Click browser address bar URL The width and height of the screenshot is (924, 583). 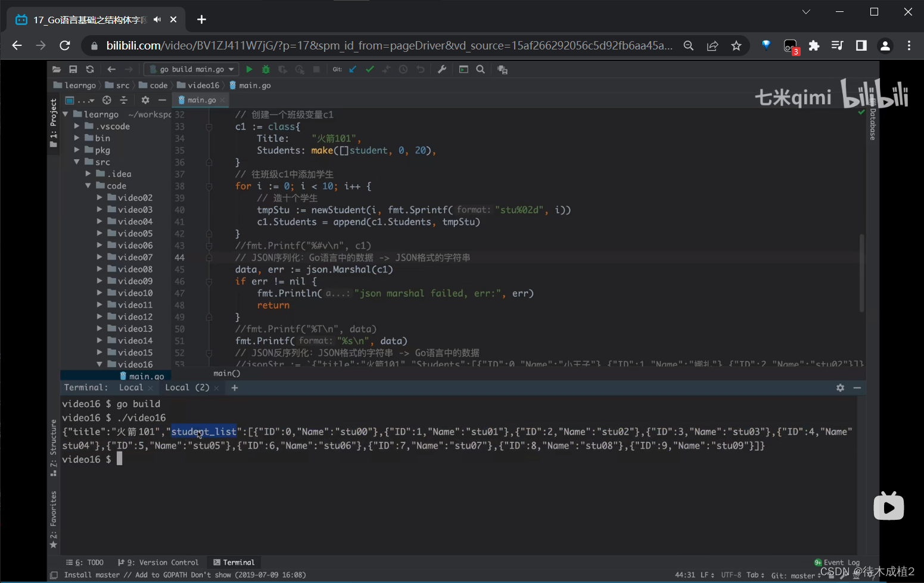(x=390, y=46)
